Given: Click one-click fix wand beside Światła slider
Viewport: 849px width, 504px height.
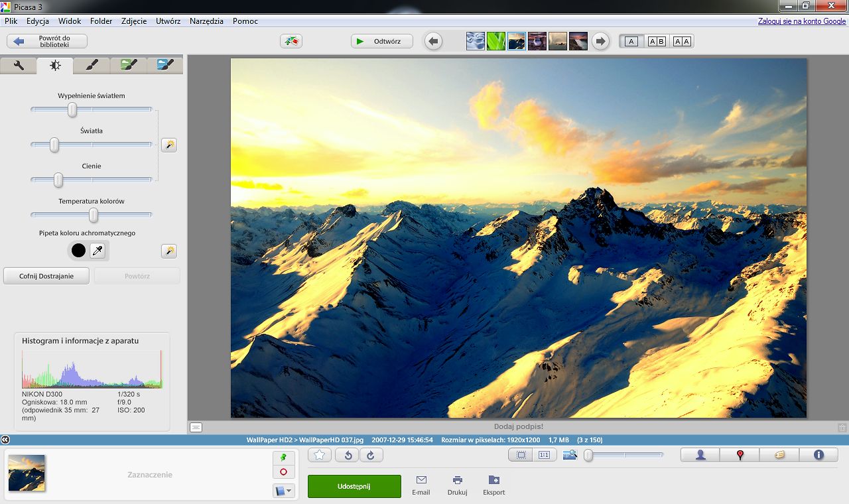Looking at the screenshot, I should coord(169,145).
